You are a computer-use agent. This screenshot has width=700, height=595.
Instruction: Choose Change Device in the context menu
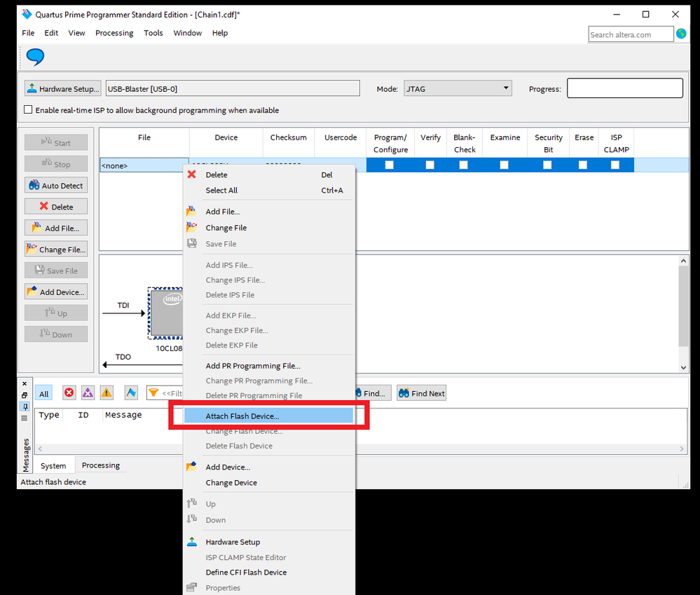tap(269, 483)
